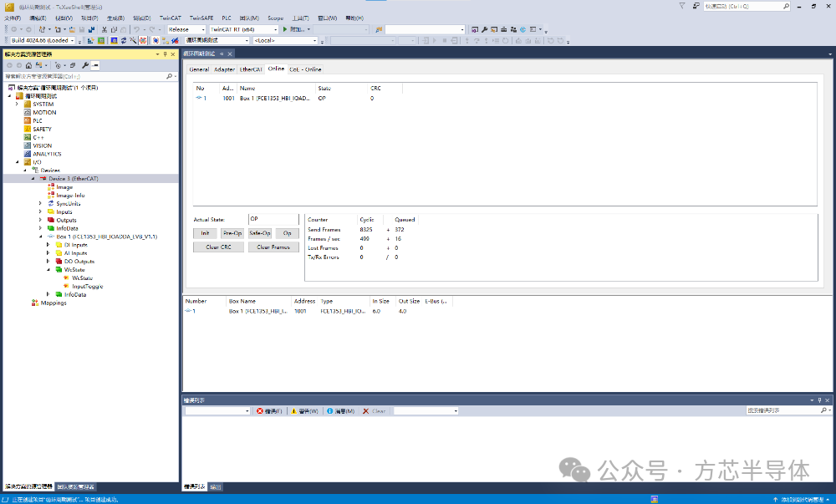Open the <Local> target system dropdown
This screenshot has width=836, height=504.
(x=315, y=40)
